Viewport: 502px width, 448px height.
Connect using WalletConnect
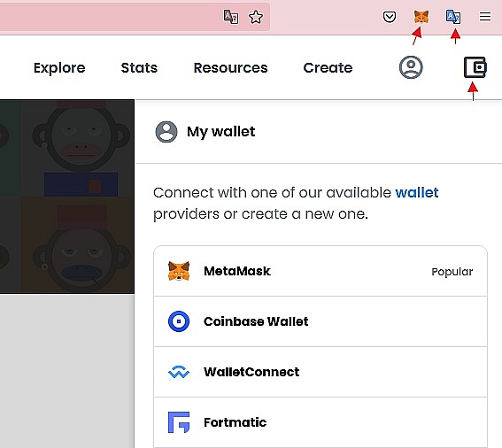[321, 372]
